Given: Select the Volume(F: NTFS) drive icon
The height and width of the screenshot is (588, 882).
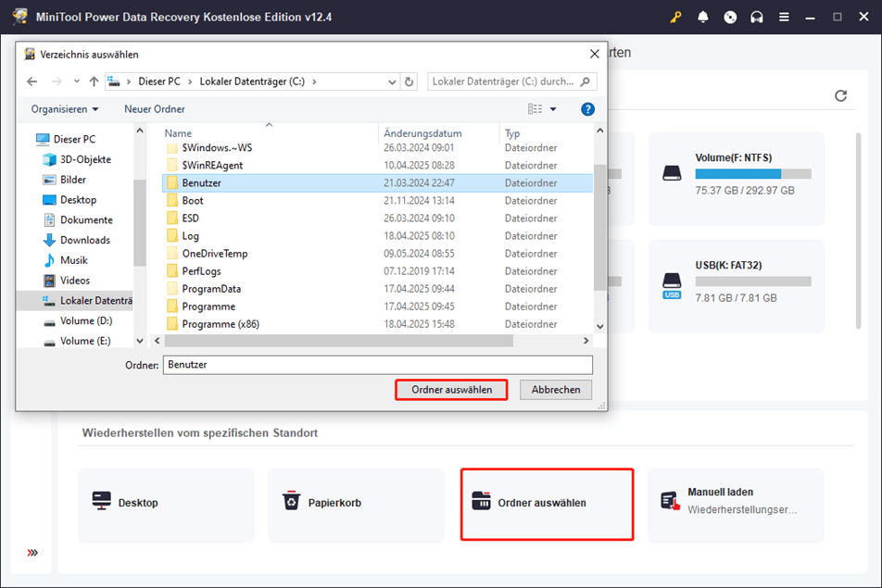Looking at the screenshot, I should [x=672, y=172].
